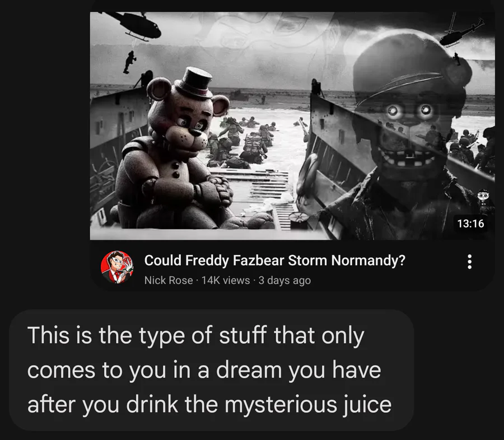Click the words "This is the type" in message
The width and height of the screenshot is (504, 440).
point(106,335)
